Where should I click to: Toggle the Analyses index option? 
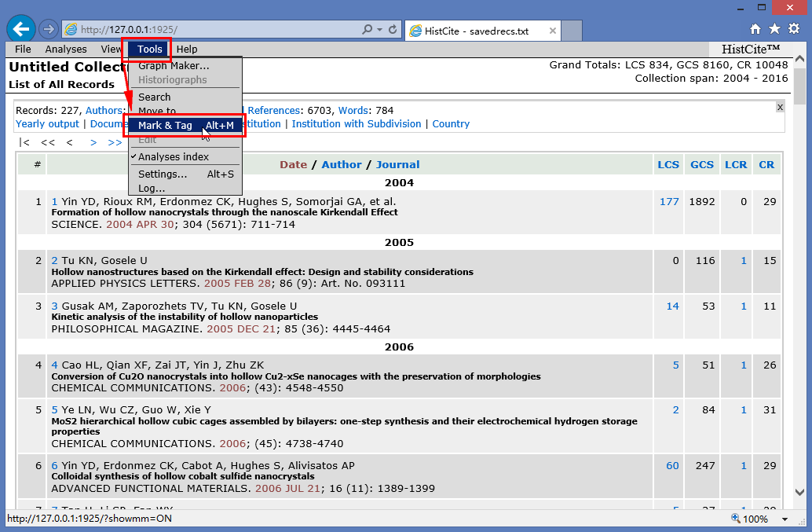pyautogui.click(x=173, y=156)
